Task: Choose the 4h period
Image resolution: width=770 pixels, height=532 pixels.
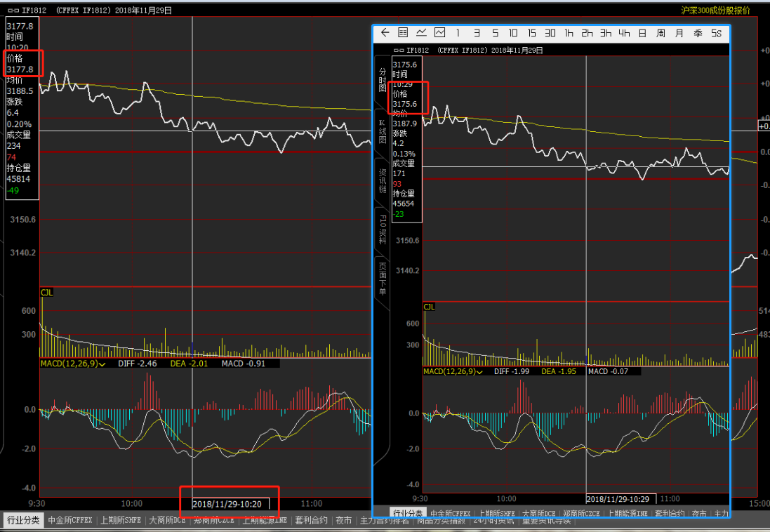Action: click(624, 33)
